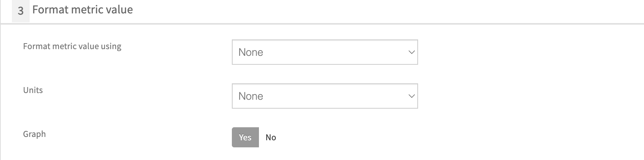
Task: Click the "Format metric value" section heading
Action: point(82,10)
